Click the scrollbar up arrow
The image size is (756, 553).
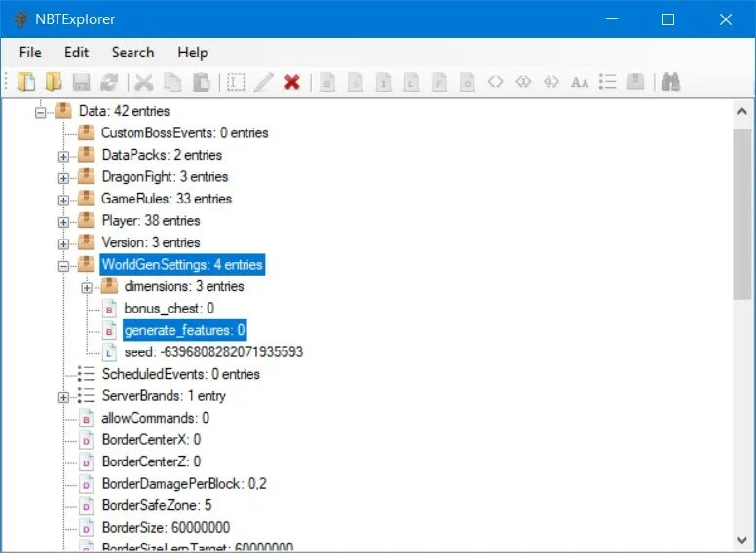(x=742, y=112)
